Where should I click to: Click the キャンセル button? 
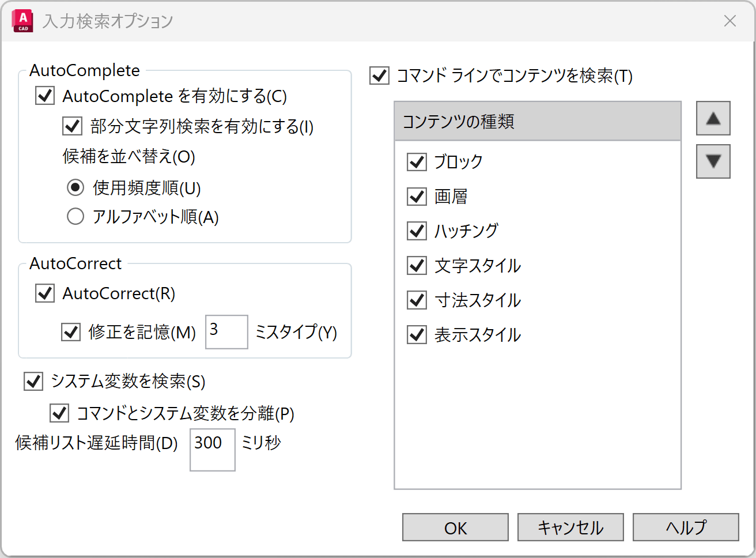[x=570, y=527]
